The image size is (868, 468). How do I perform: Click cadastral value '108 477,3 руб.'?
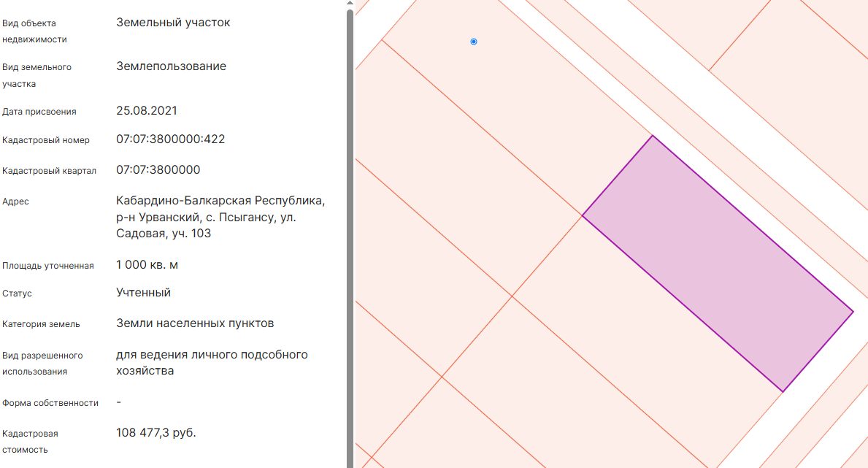pyautogui.click(x=156, y=432)
